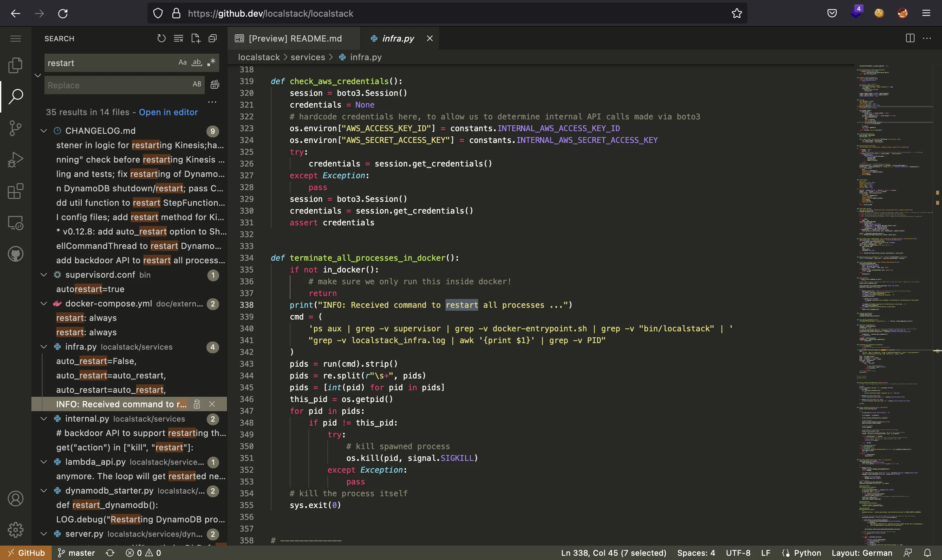Toggle search details with the ellipsis below Replace

tap(212, 102)
